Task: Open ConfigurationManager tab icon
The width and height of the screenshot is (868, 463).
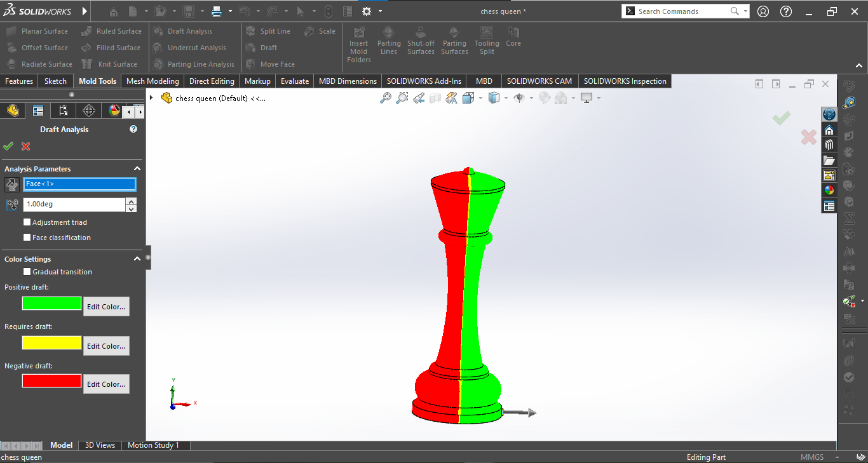Action: (64, 111)
